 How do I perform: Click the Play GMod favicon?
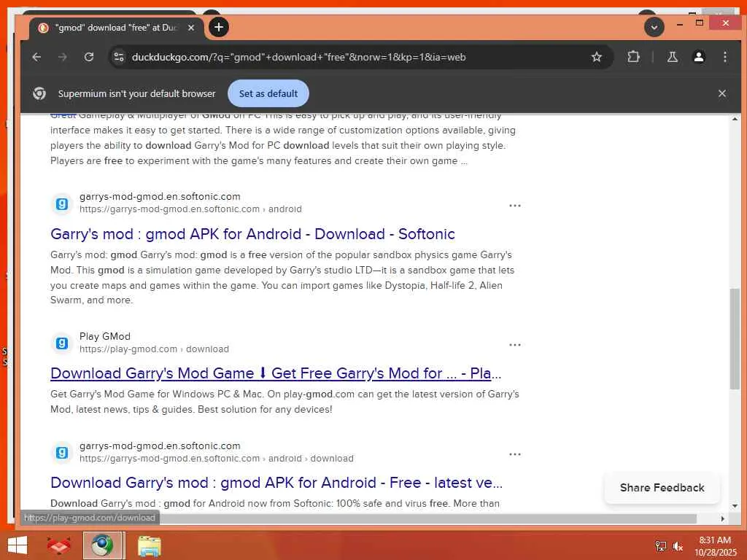click(62, 343)
